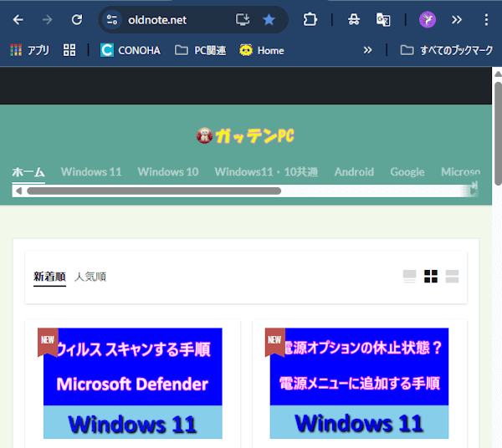
Task: Open the PC関連 bookmark folder
Action: pos(201,50)
